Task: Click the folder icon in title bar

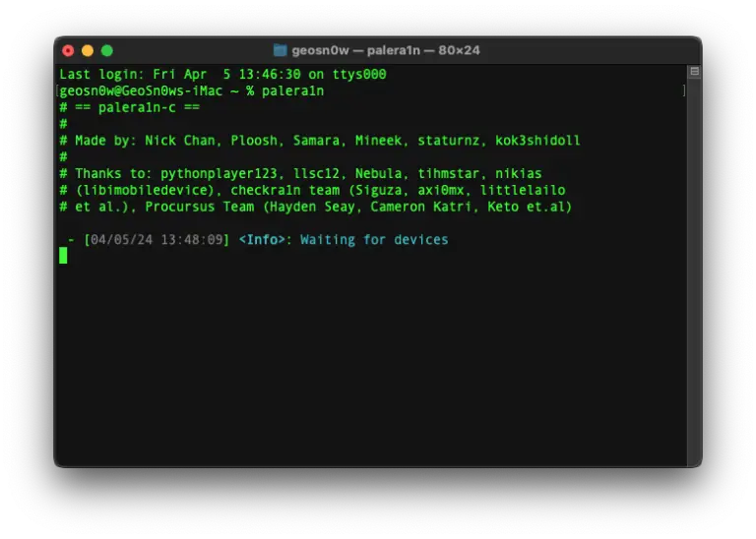Action: tap(280, 50)
